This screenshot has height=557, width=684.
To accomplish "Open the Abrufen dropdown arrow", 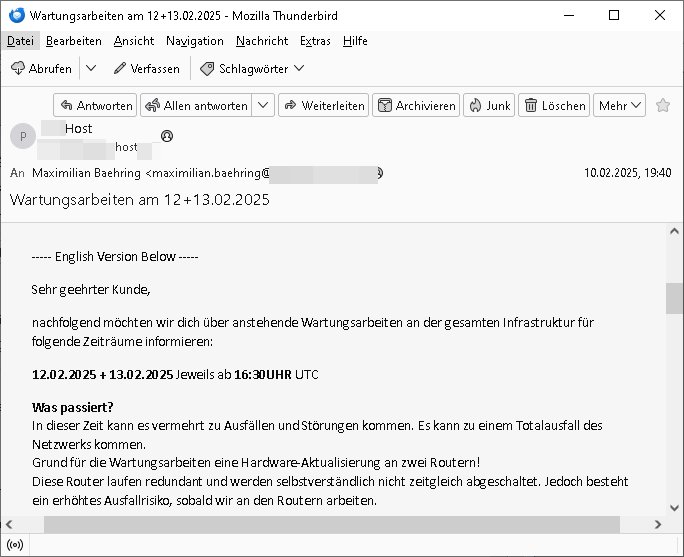I will [90, 69].
